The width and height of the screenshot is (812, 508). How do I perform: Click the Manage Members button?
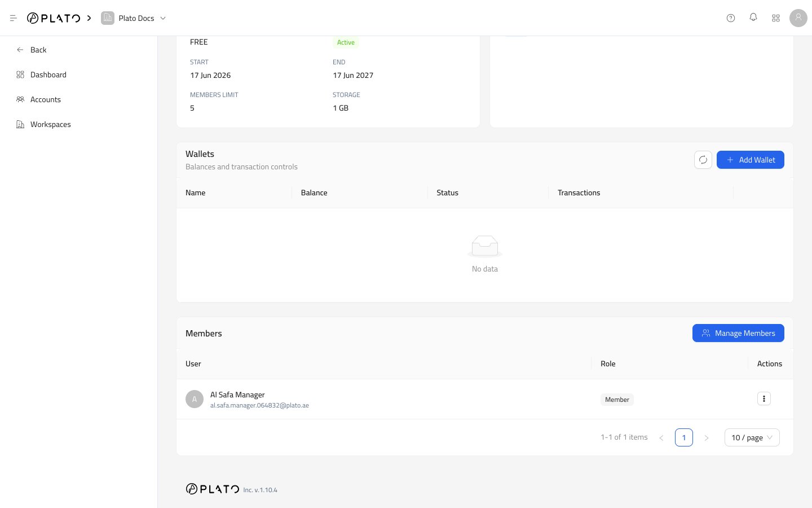click(x=738, y=333)
